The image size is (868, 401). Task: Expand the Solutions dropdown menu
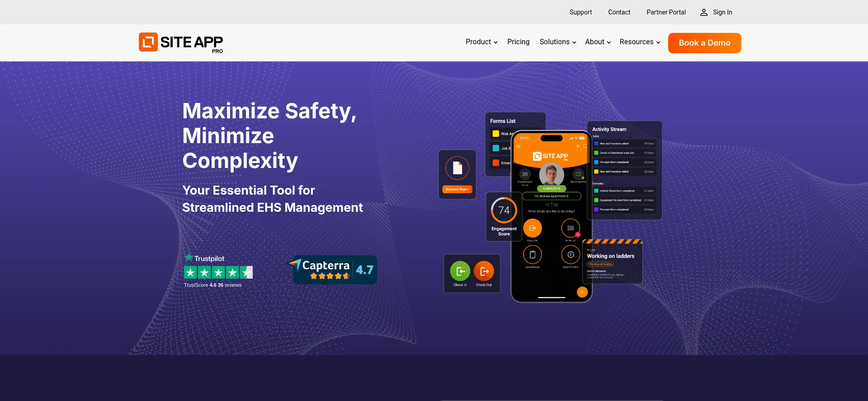point(558,42)
